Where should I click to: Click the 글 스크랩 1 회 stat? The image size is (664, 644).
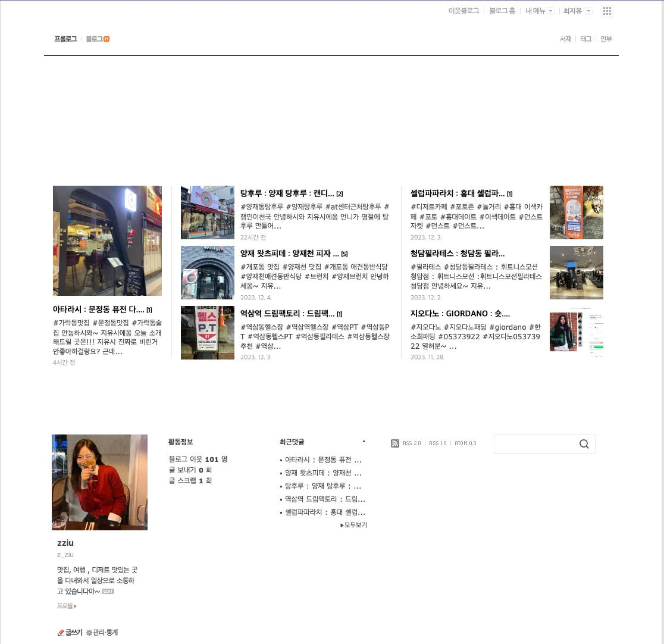pyautogui.click(x=190, y=480)
